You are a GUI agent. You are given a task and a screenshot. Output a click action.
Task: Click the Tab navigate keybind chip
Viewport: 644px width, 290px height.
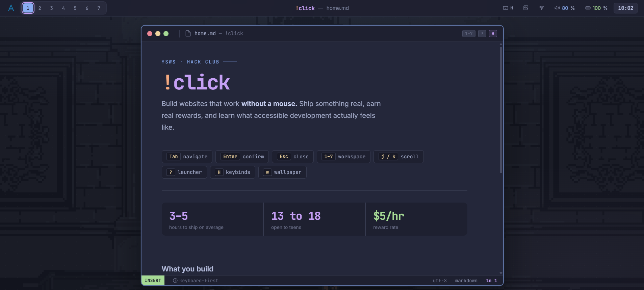pyautogui.click(x=187, y=157)
